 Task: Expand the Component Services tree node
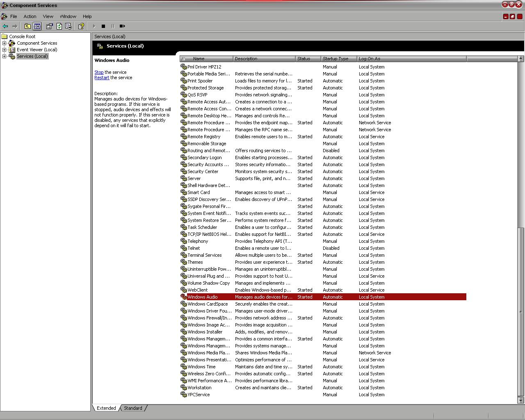(4, 43)
